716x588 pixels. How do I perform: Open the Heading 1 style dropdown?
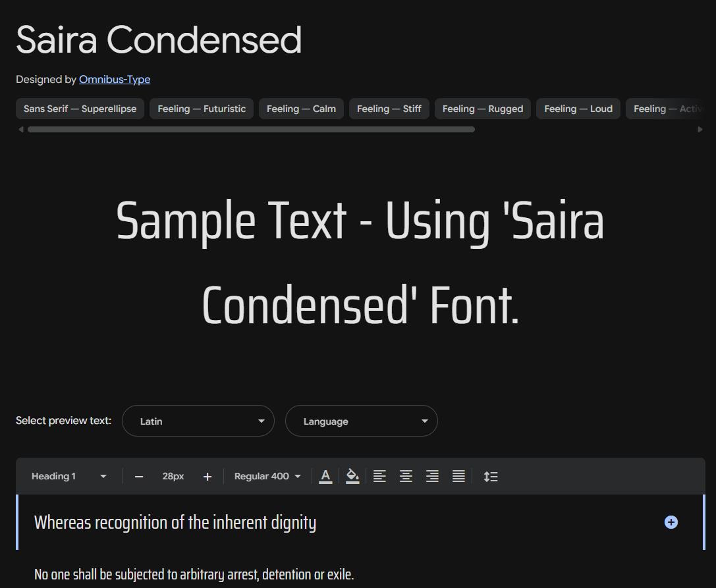coord(69,476)
